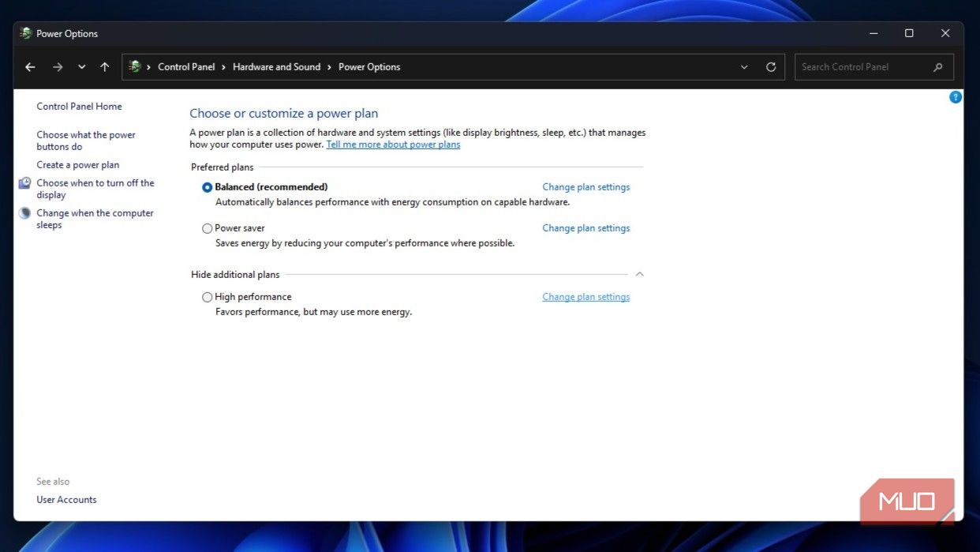Open Control Panel Home
Image resolution: width=980 pixels, height=552 pixels.
79,107
